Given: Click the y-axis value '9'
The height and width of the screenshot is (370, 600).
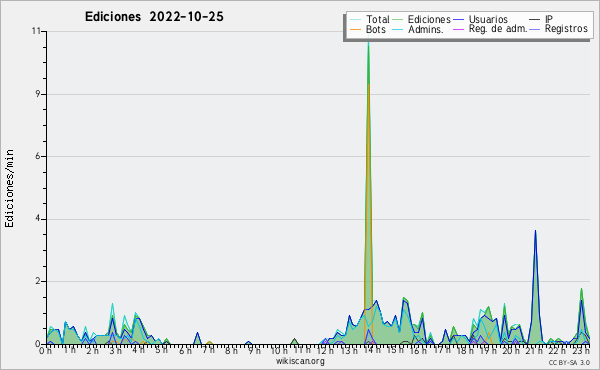Looking at the screenshot, I should click(x=38, y=94).
